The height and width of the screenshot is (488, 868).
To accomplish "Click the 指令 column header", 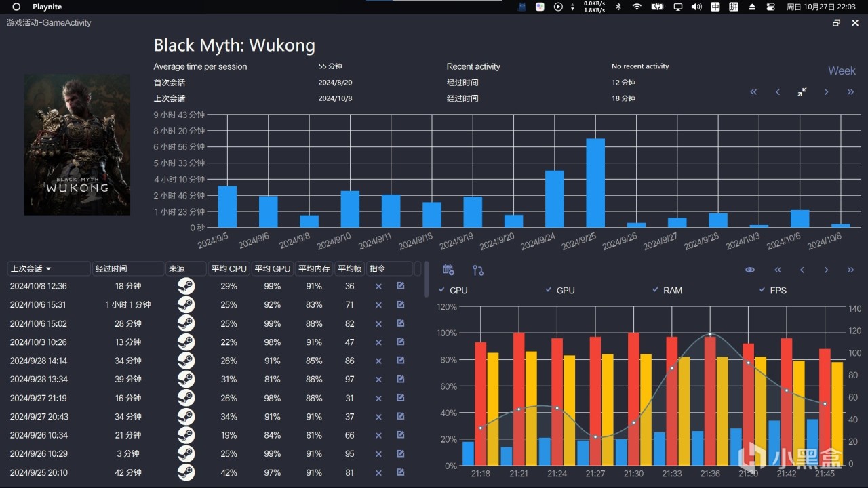I will tap(390, 269).
